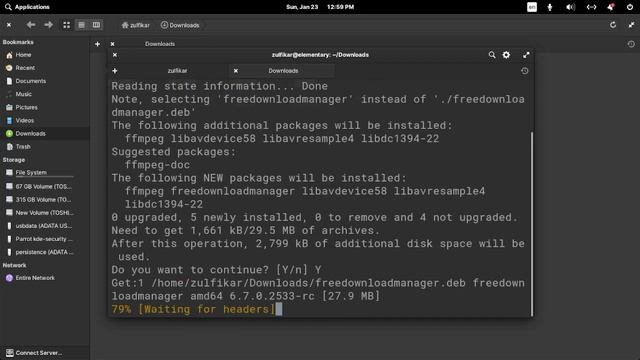The height and width of the screenshot is (360, 640).
Task: Click the '79% [Waiting for headers]' progress line
Action: point(193,309)
